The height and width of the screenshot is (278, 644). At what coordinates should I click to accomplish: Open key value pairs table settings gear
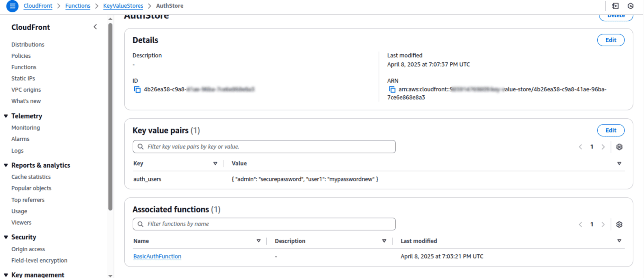point(619,147)
